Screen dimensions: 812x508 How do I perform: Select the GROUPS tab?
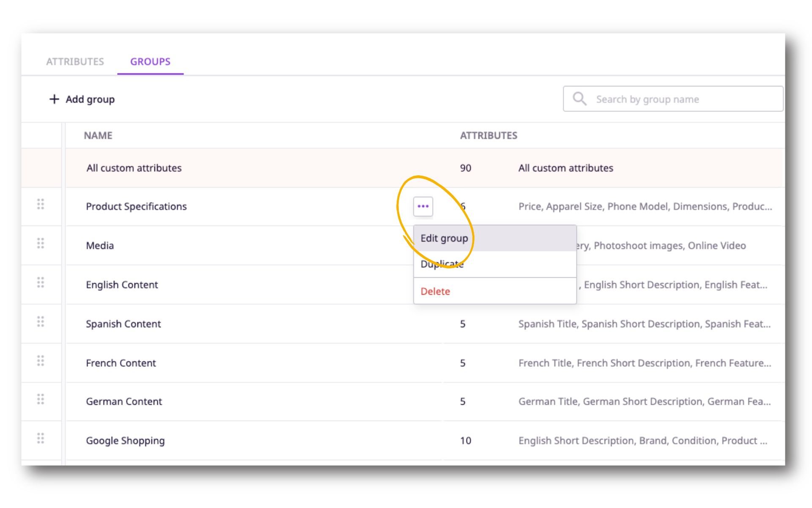[x=150, y=61]
